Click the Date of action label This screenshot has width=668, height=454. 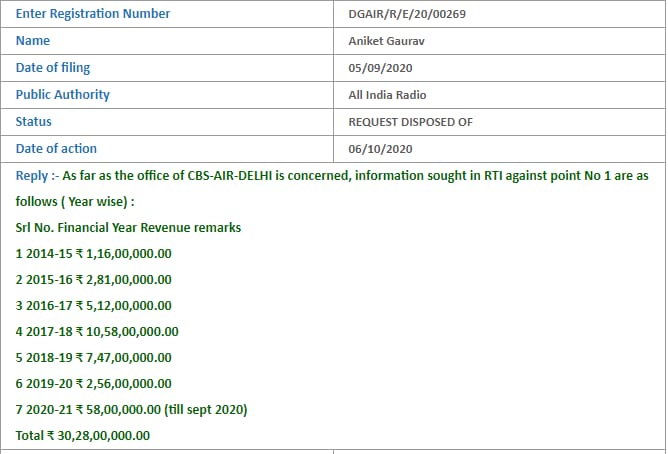pos(56,149)
